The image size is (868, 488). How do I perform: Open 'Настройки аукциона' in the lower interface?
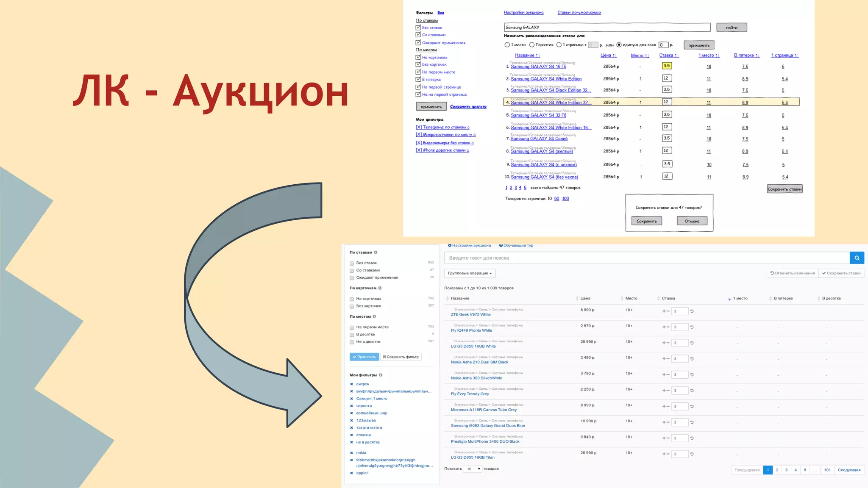tap(469, 245)
